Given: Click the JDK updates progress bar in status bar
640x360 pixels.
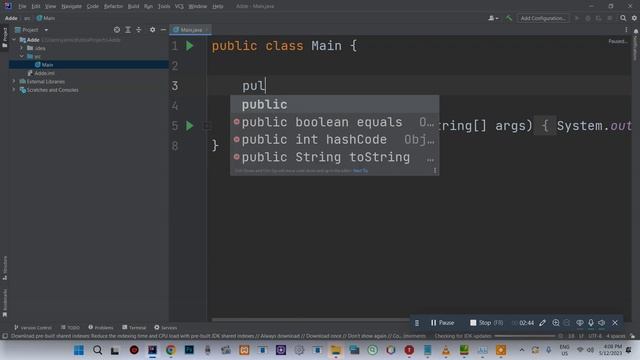Looking at the screenshot, I should point(524,336).
